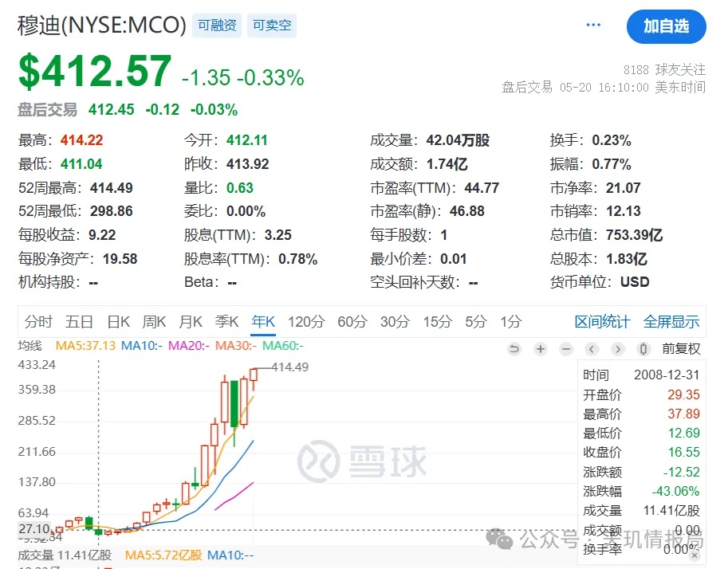The width and height of the screenshot is (728, 569).
Task: Click the 总市值 753.39亿 value
Action: 634,235
